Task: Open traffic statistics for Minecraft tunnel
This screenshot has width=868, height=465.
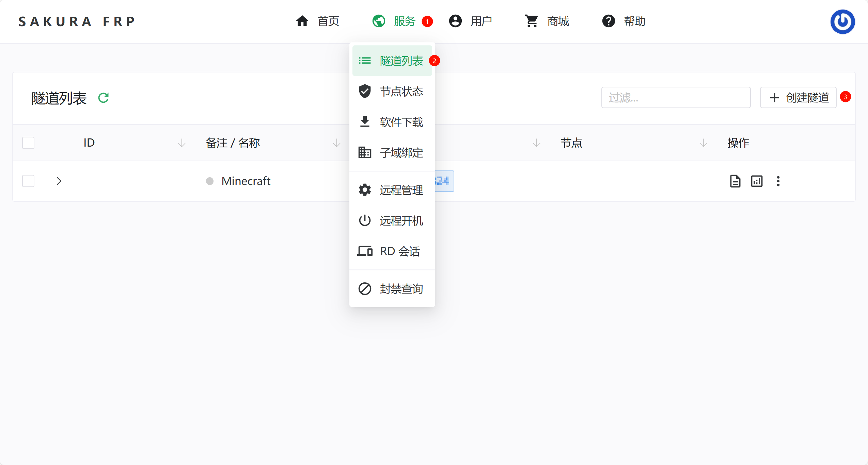Action: (x=756, y=181)
